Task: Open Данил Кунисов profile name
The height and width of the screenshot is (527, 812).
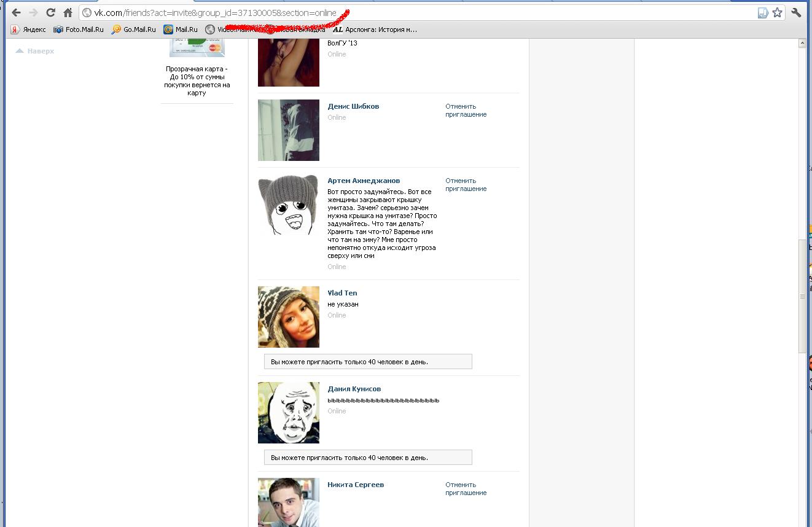Action: click(354, 389)
